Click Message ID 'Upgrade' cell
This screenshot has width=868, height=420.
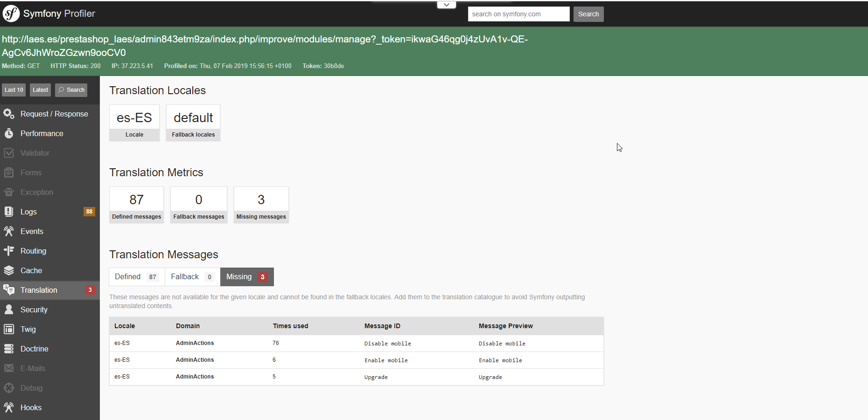coord(376,377)
